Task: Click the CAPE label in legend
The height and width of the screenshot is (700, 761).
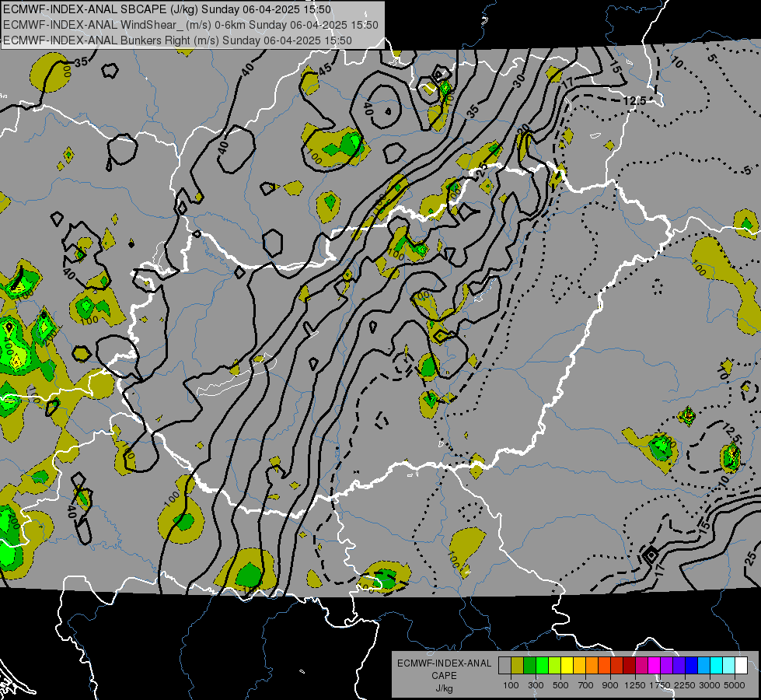Action: [x=444, y=676]
